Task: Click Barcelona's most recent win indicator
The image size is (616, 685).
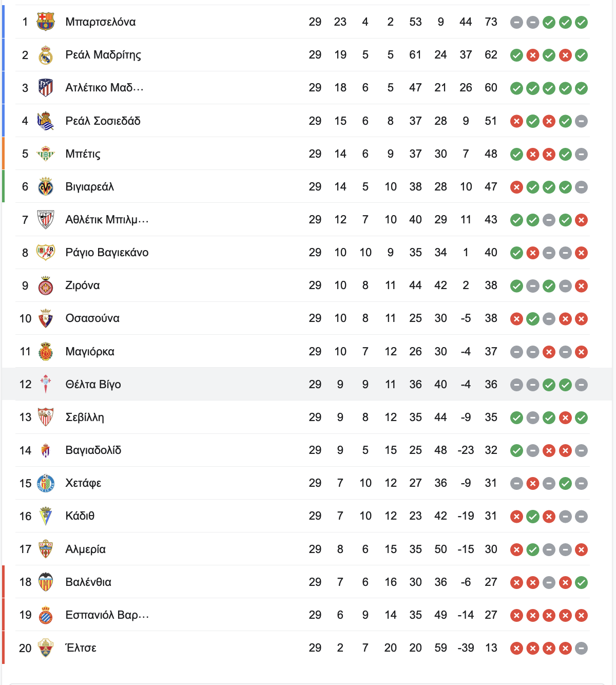Action: click(581, 22)
